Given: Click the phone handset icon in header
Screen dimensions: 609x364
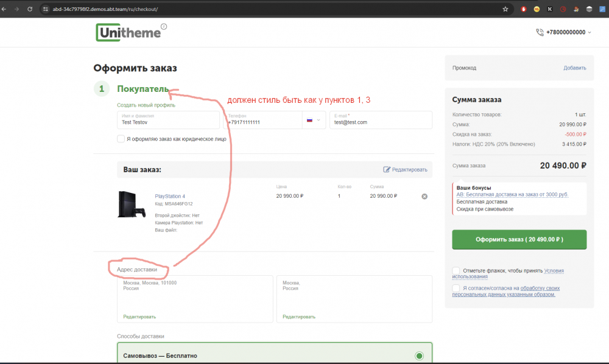Looking at the screenshot, I should 540,32.
